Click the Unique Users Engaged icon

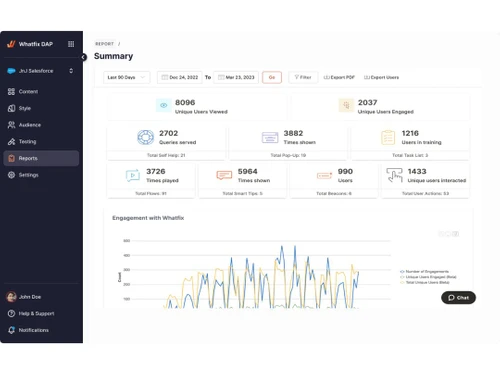(346, 105)
